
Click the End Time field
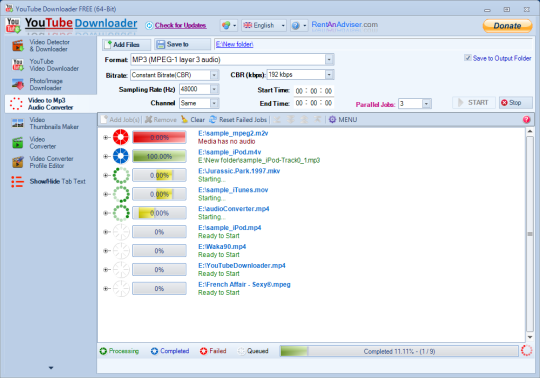(313, 103)
